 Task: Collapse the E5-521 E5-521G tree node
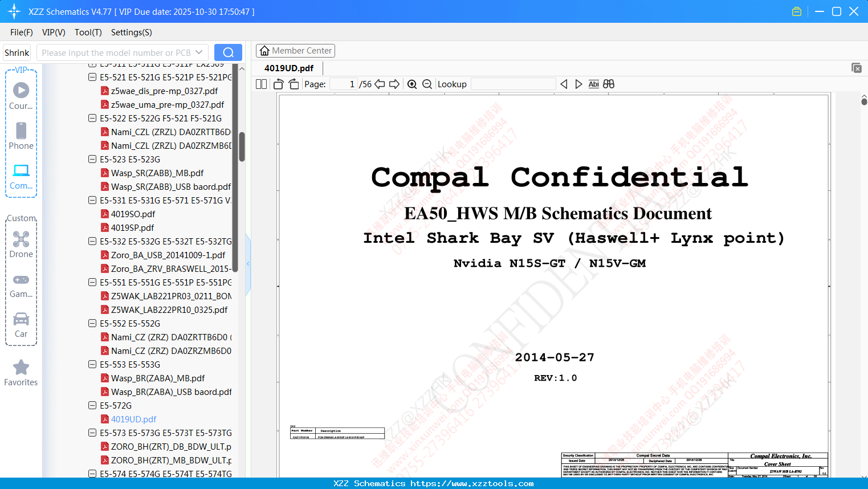coord(92,78)
